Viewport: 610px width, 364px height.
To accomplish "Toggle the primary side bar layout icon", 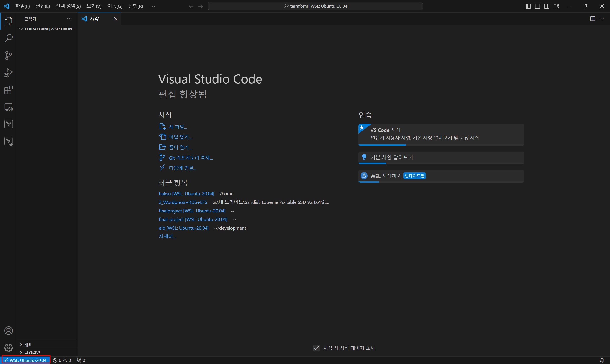I will pyautogui.click(x=528, y=6).
